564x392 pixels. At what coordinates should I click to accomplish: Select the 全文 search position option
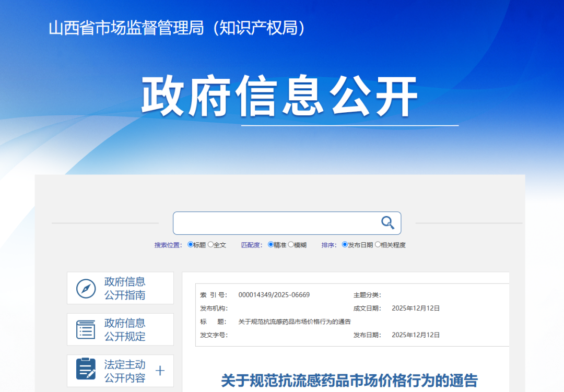[210, 244]
